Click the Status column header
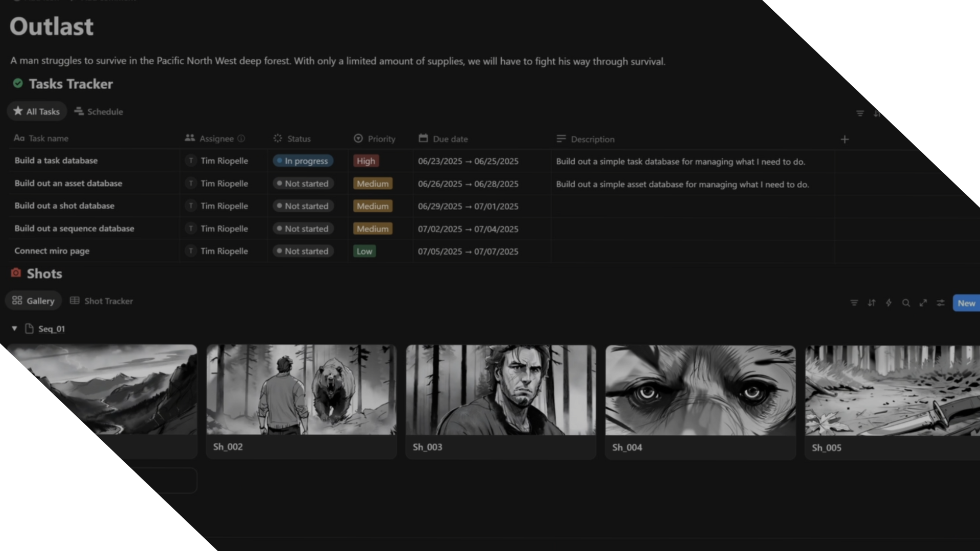The width and height of the screenshot is (980, 551). point(292,138)
